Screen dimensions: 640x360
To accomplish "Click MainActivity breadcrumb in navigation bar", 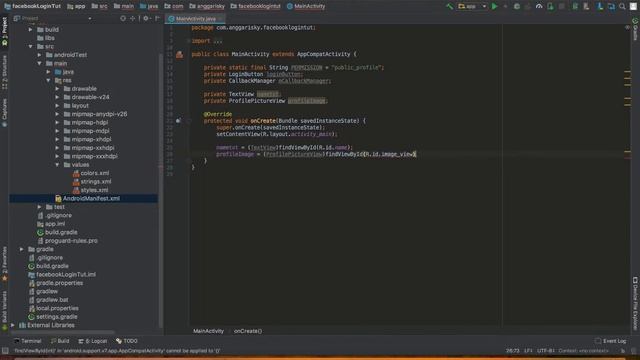I will point(306,6).
